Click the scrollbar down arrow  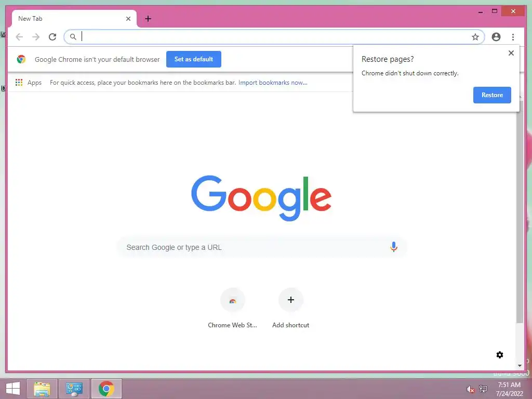tap(520, 366)
